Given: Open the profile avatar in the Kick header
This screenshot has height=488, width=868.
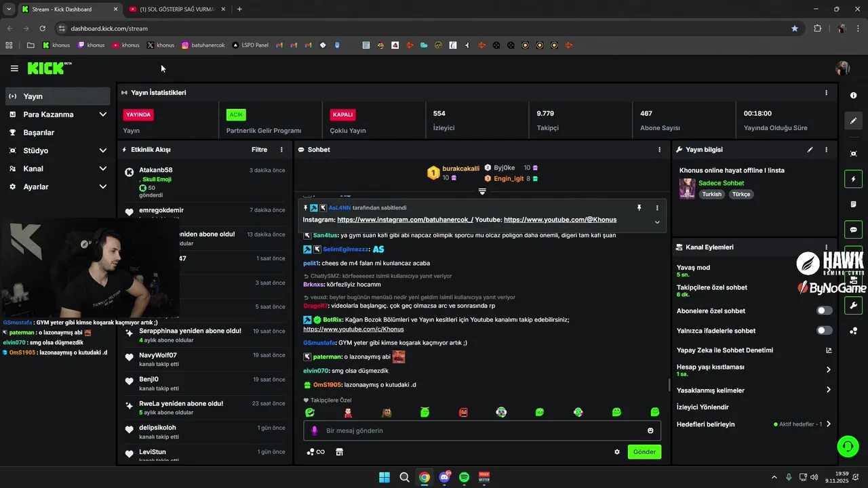Looking at the screenshot, I should (x=843, y=68).
